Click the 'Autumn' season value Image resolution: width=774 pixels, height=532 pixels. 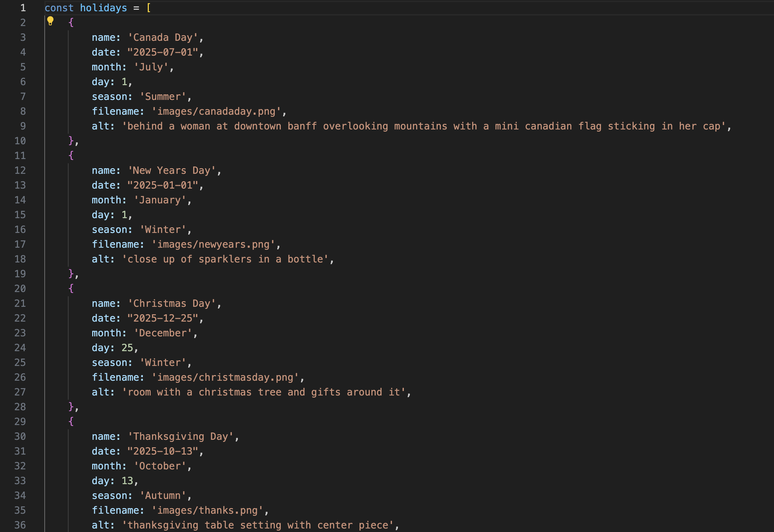[x=163, y=495]
